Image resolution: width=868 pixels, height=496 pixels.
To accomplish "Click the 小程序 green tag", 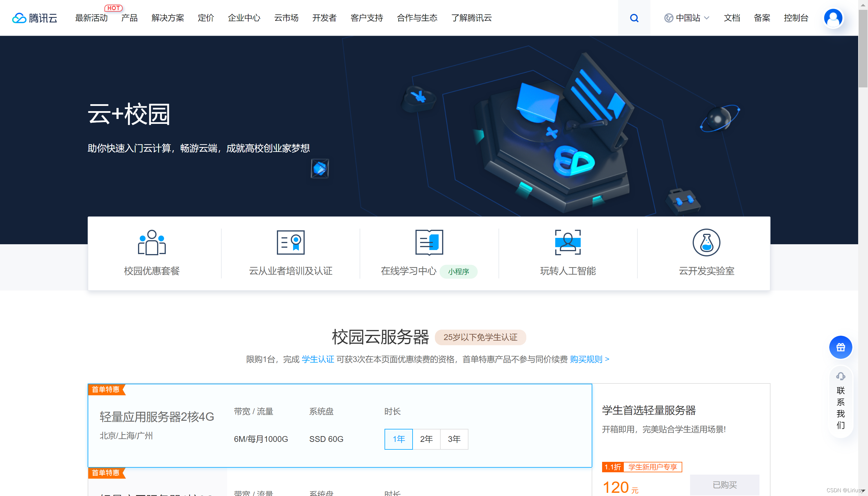I will pos(458,271).
